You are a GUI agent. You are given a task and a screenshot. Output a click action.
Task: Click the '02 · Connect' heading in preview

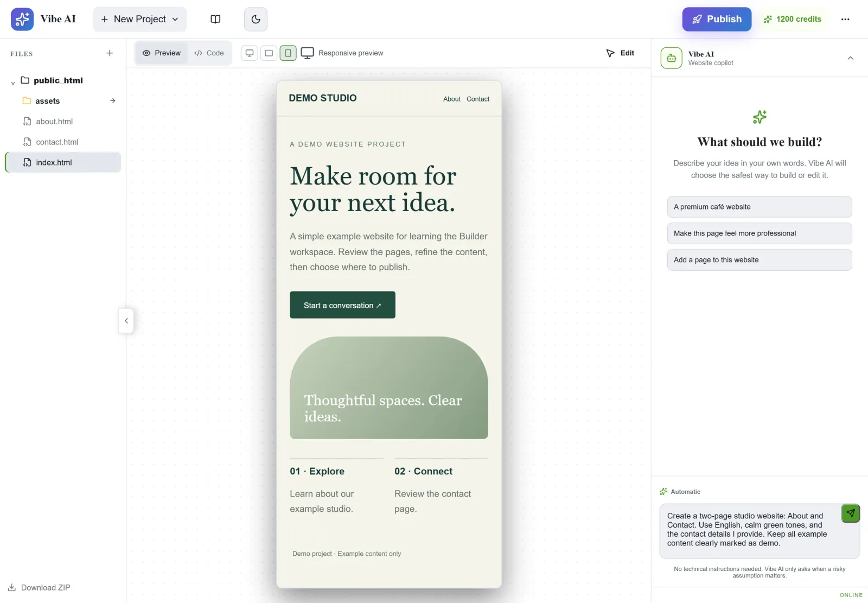[423, 471]
